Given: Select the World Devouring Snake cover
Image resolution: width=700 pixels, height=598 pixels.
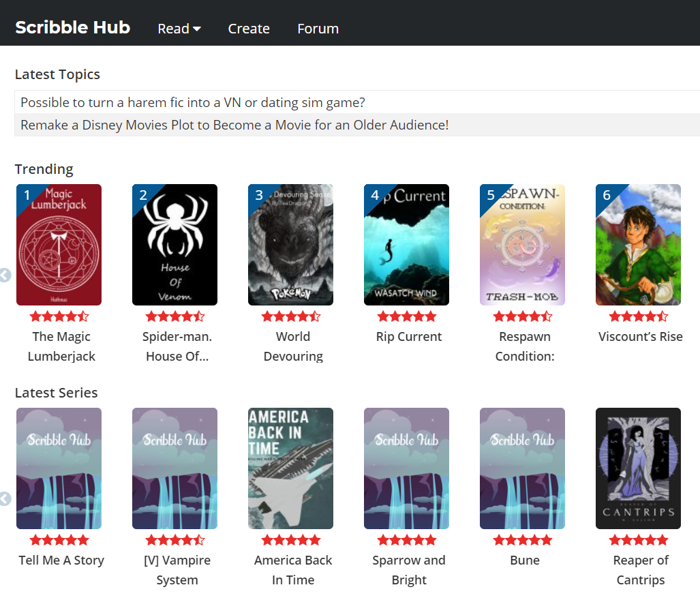Looking at the screenshot, I should 290,245.
